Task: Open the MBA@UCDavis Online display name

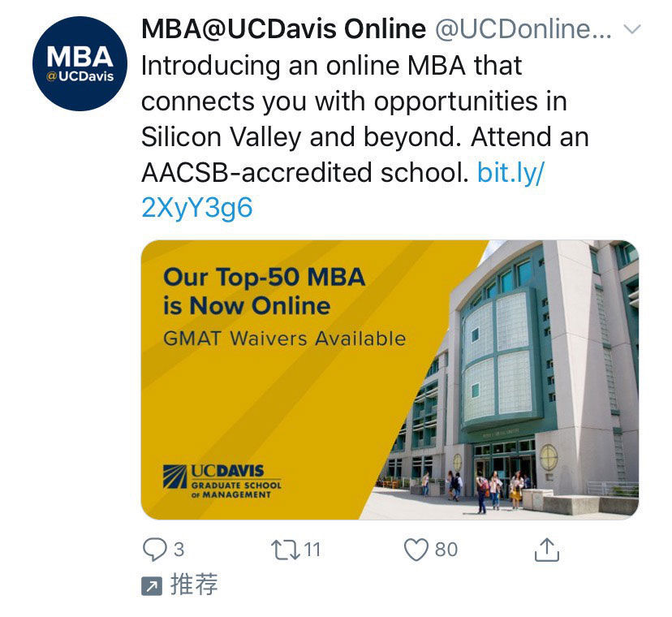Action: 283,29
